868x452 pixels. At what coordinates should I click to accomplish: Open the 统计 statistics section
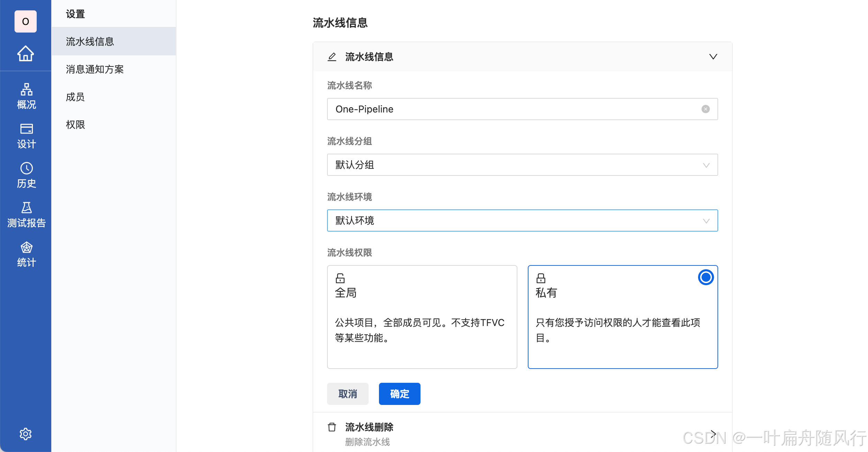coord(26,255)
